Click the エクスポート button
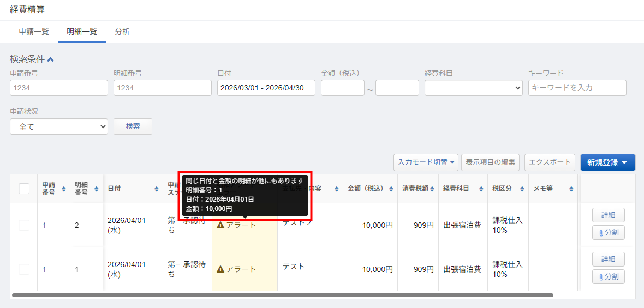 coord(550,162)
